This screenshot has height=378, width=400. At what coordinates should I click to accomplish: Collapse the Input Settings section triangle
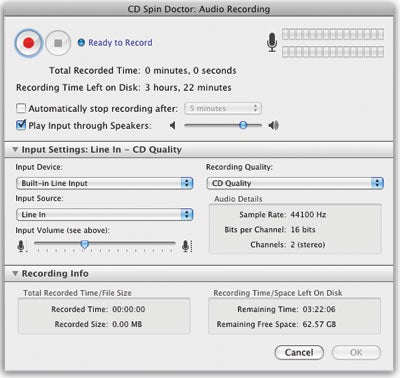[15, 150]
